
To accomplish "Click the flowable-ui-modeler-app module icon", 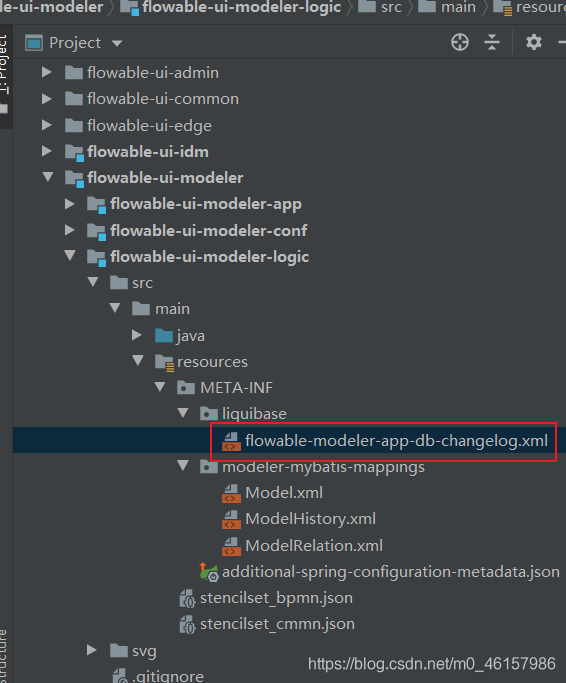I will [96, 205].
